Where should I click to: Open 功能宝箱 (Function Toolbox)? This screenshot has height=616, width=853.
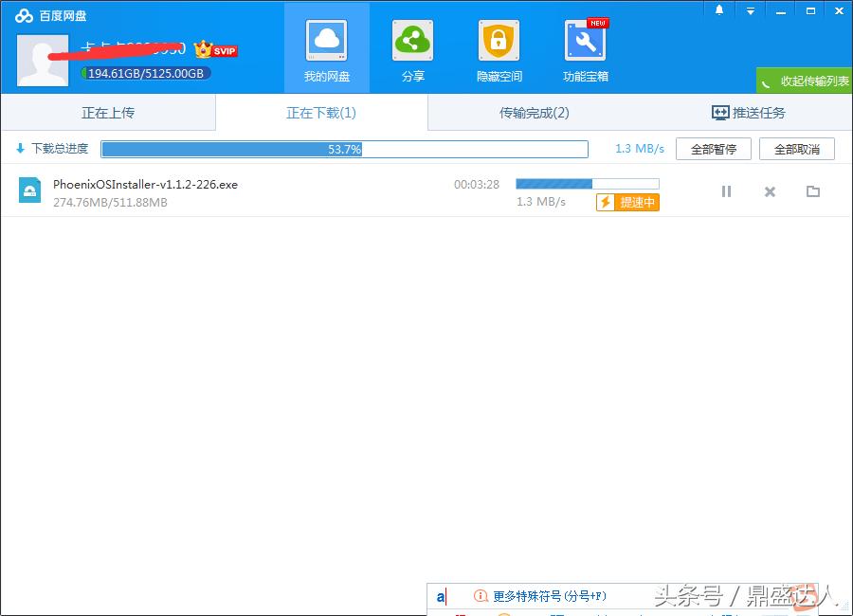[585, 47]
